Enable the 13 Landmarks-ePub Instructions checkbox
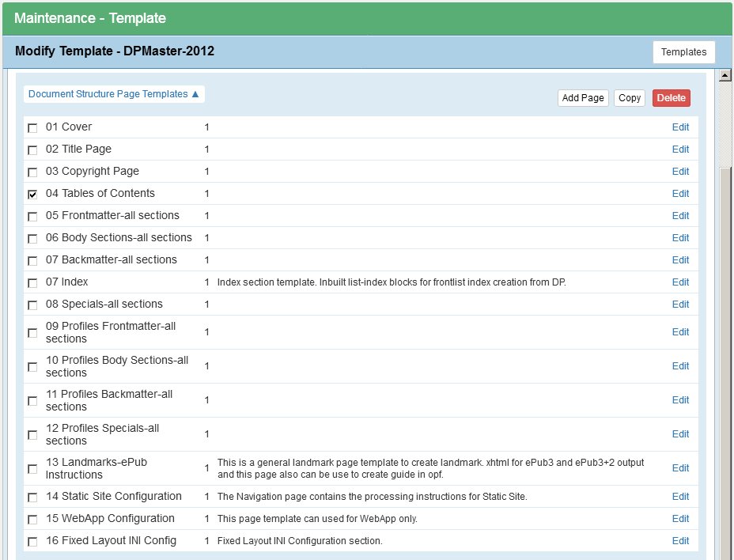The height and width of the screenshot is (560, 734). (x=32, y=467)
